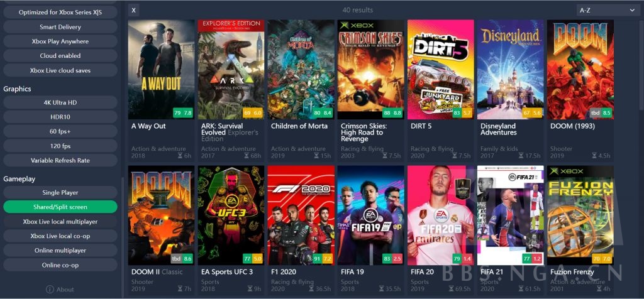The image size is (644, 299).
Task: Click the About info icon
Action: (50, 290)
